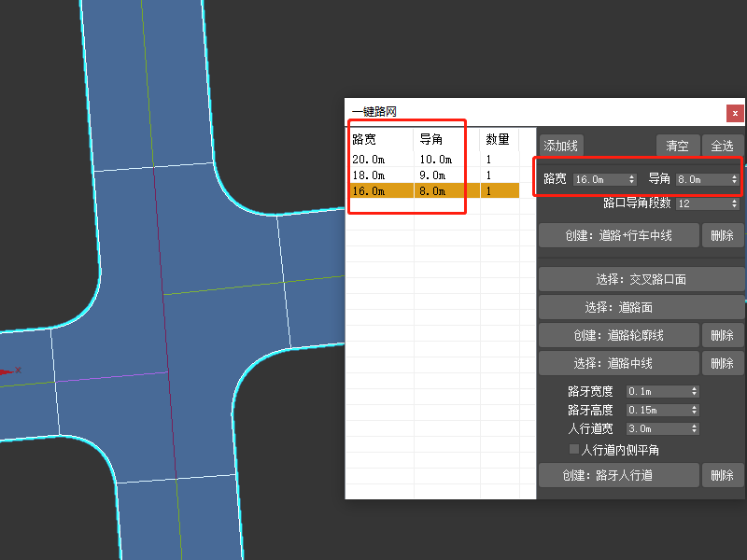Click the 路牙高度 spinner arrows

[x=695, y=410]
